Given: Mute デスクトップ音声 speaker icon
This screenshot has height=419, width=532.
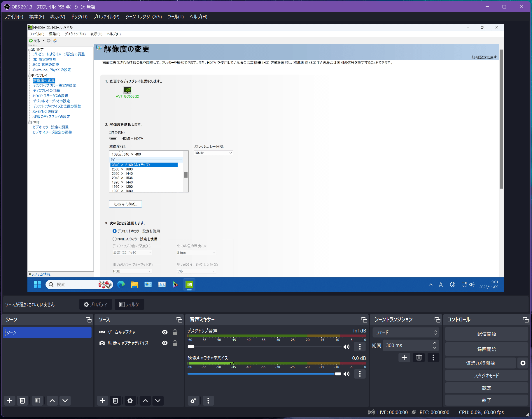Looking at the screenshot, I should (346, 347).
